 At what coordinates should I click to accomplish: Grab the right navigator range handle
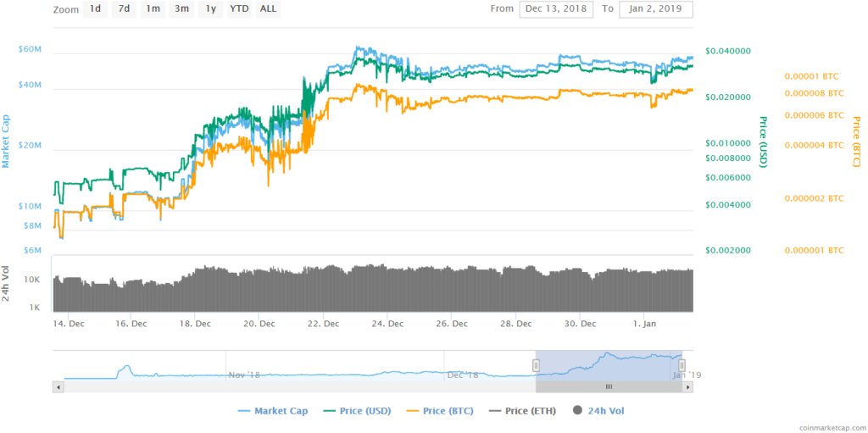682,365
